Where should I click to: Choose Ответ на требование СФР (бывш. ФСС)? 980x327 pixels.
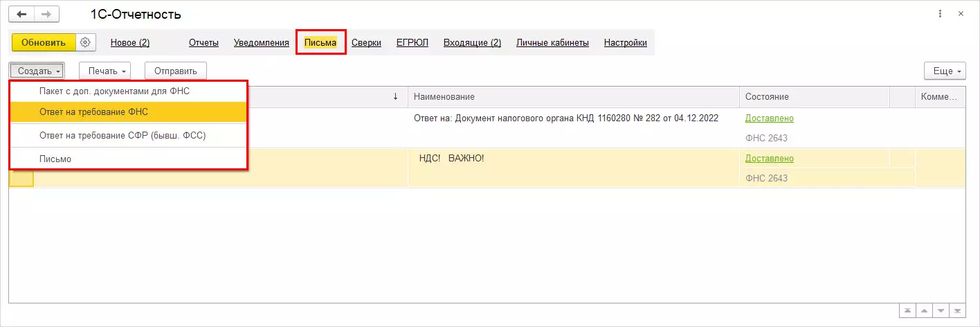129,136
